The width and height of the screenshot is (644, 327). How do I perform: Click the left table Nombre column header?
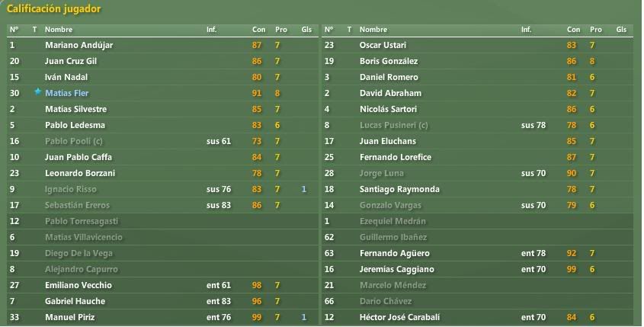[59, 30]
